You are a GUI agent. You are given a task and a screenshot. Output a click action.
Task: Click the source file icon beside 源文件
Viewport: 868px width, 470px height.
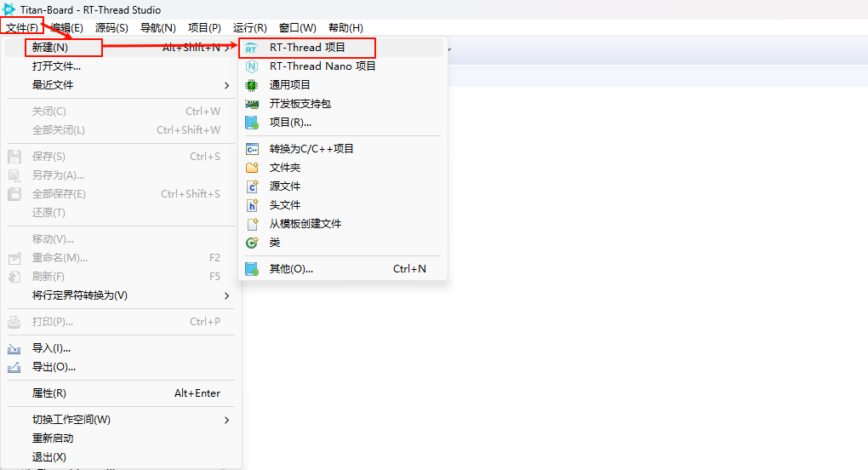pyautogui.click(x=251, y=186)
